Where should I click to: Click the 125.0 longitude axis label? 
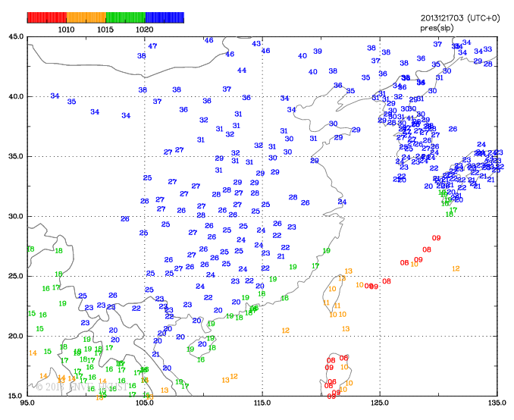(x=380, y=403)
